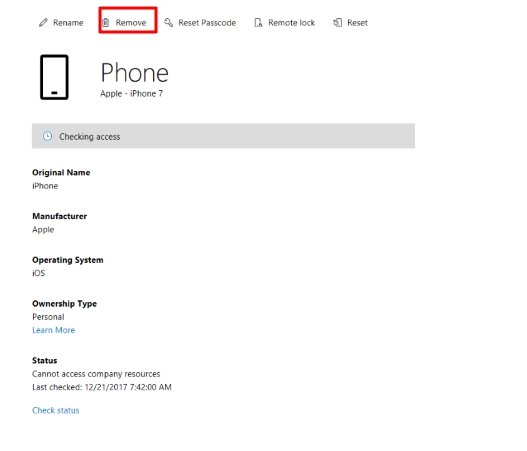Click the 'iOS' operating system value
The width and height of the screenshot is (527, 451).
click(x=39, y=273)
